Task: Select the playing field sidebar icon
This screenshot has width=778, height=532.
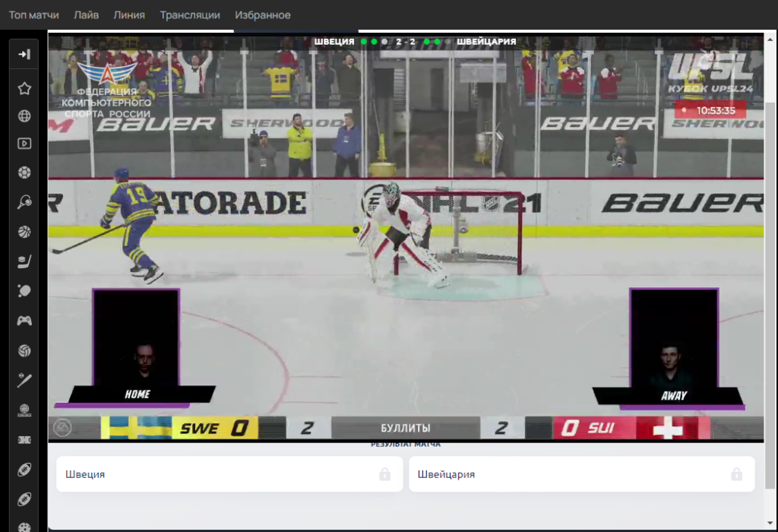Action: tap(24, 440)
